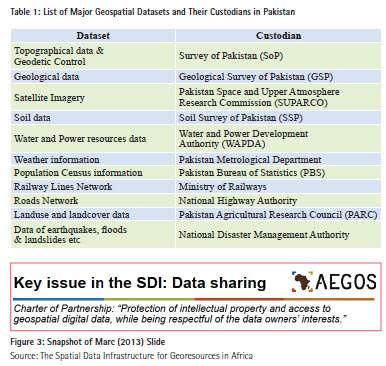Click the AEGOS Africa map logo icon
The height and width of the screenshot is (366, 386).
click(x=303, y=282)
